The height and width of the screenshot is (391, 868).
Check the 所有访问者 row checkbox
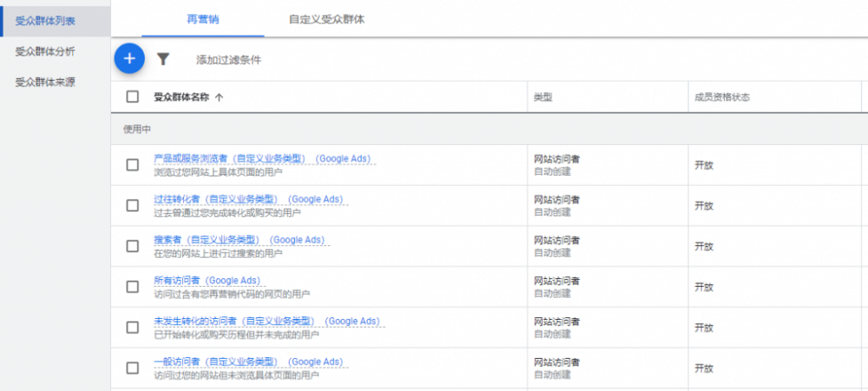(132, 287)
